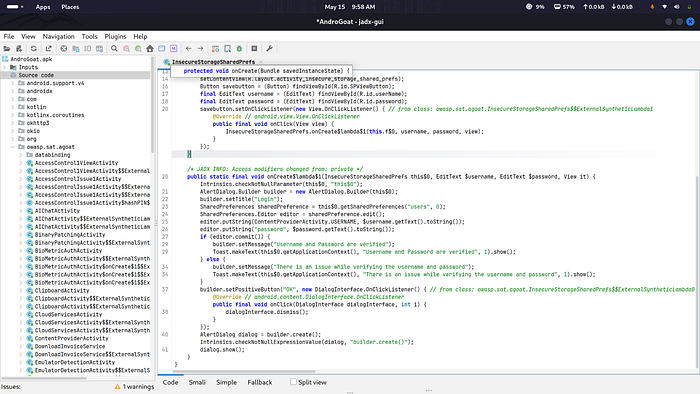The image size is (700, 394).
Task: Expand the Inputs tree node
Action: [5, 67]
